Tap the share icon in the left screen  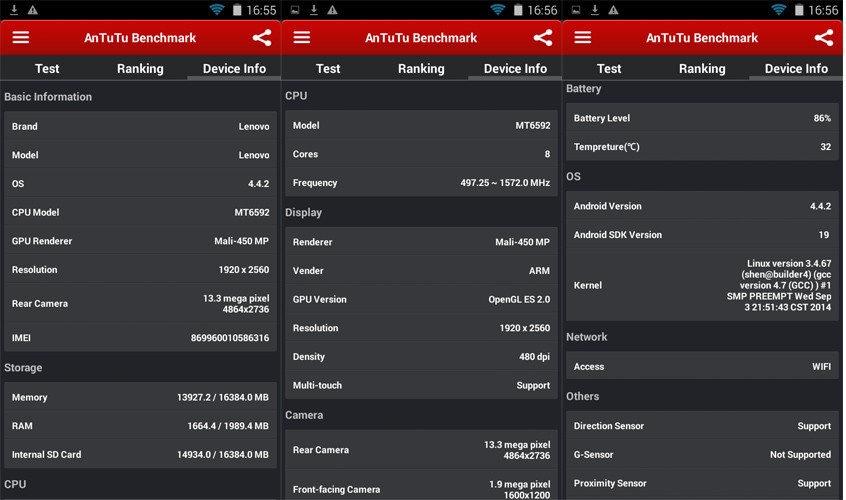click(262, 38)
